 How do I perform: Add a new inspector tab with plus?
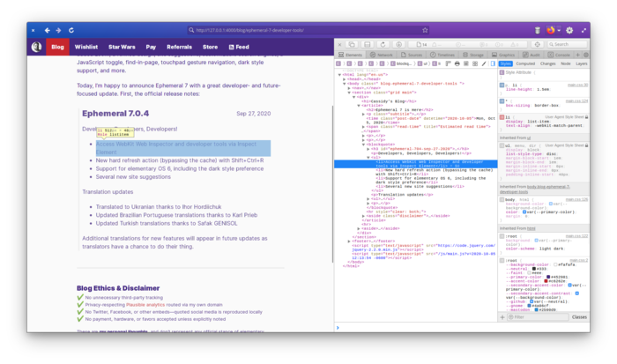point(577,55)
